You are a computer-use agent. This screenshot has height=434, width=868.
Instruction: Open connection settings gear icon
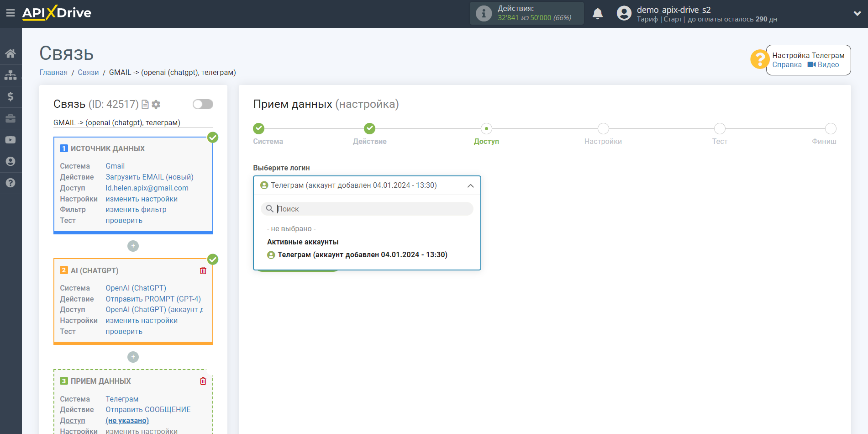click(x=156, y=105)
